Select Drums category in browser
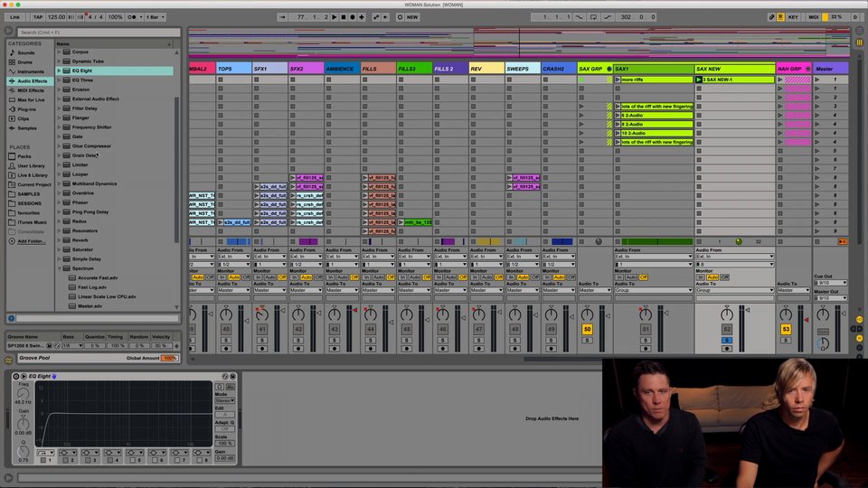868x488 pixels. point(25,62)
